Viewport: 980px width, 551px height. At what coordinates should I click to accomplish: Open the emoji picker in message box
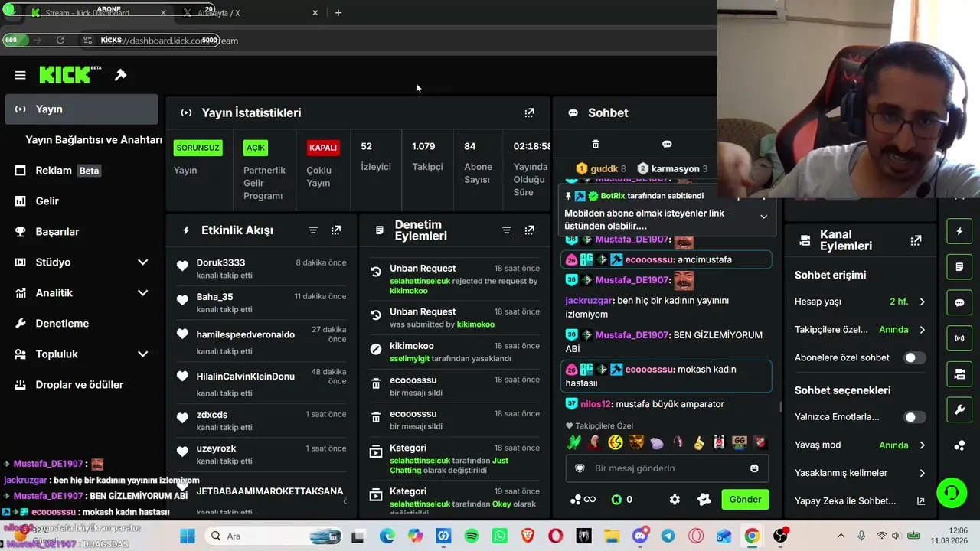[754, 468]
